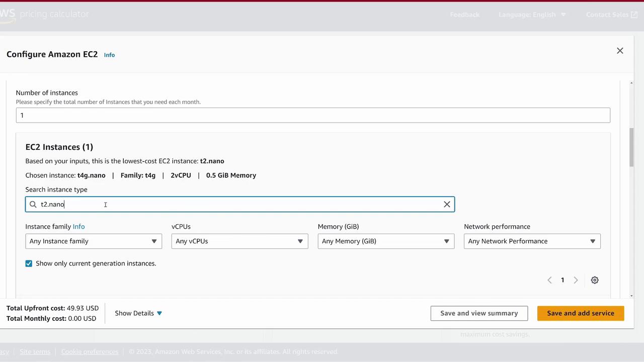Select page number 1 in pagination
The width and height of the screenshot is (644, 362).
coord(562,280)
